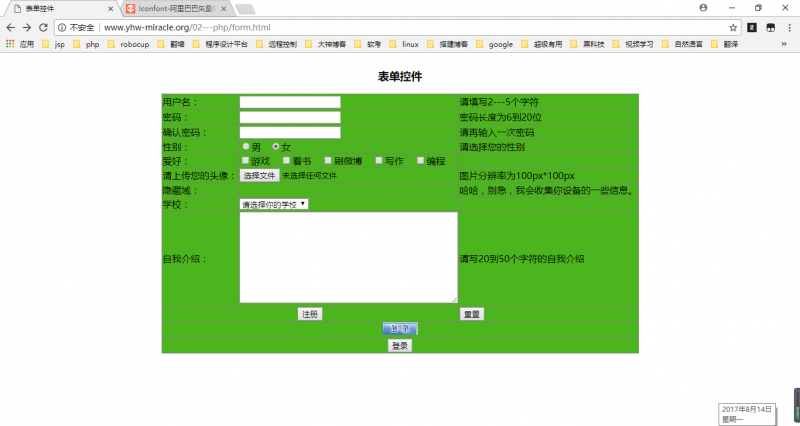This screenshot has height=426, width=800.
Task: Open the 应用 apps shortcut in bookmarks bar
Action: tap(20, 44)
